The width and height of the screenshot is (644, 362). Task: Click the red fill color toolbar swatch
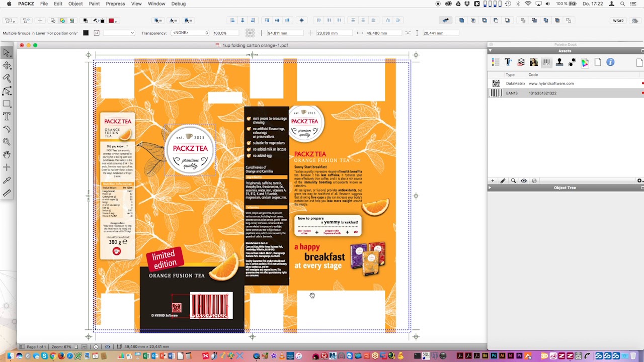click(x=111, y=21)
